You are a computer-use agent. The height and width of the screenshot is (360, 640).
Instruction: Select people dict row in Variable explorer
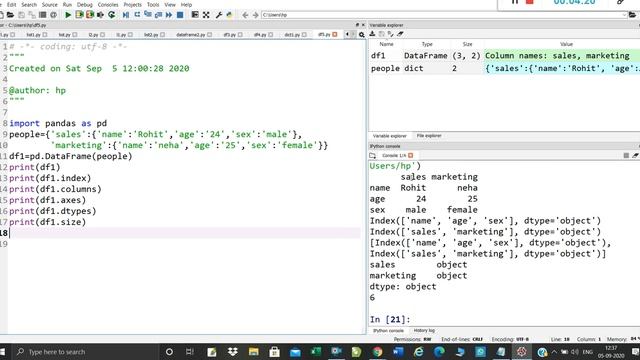pos(504,69)
